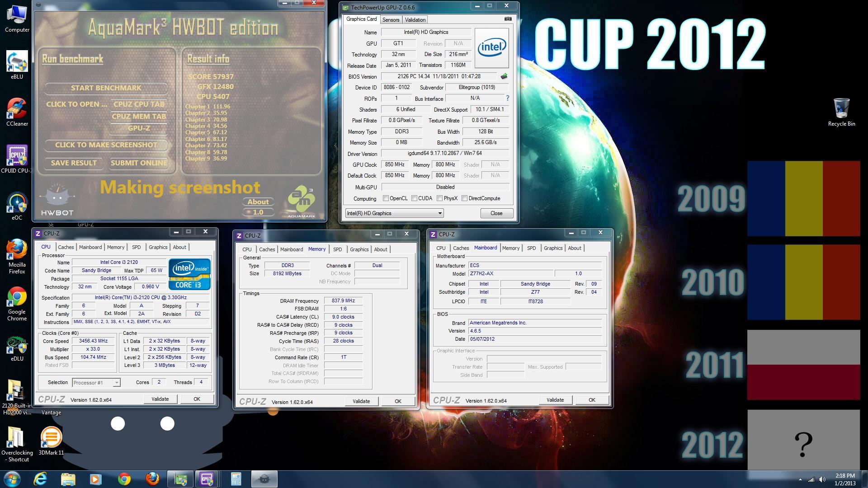
Task: Click Validate in left CPU-Z window
Action: [160, 399]
